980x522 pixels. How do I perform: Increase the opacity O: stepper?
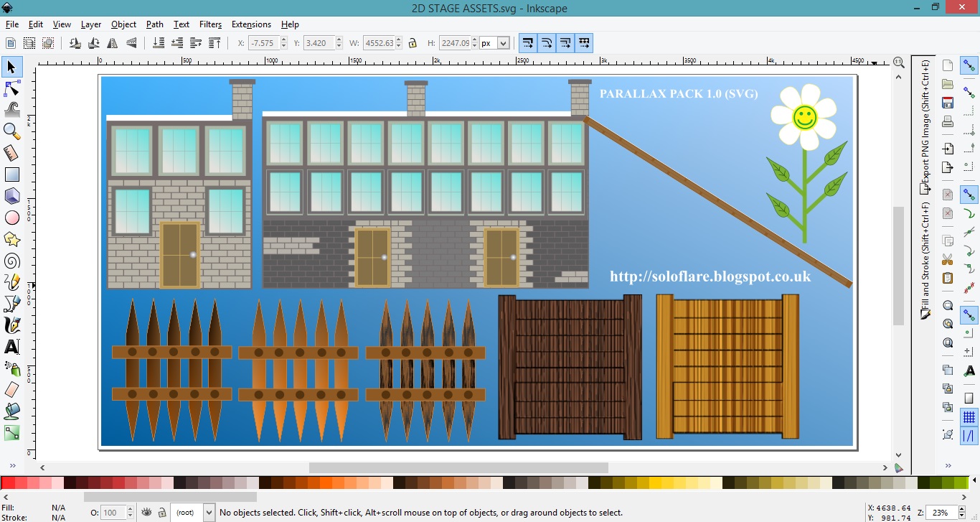[130, 509]
